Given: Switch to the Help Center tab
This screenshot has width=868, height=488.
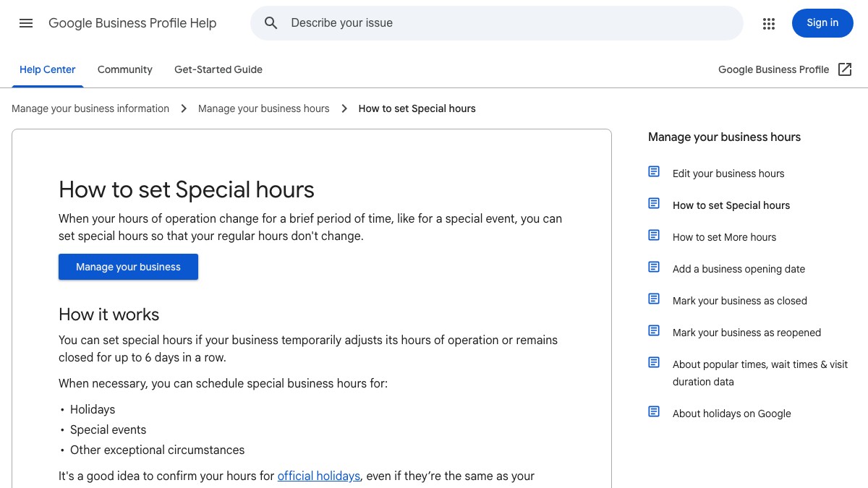Looking at the screenshot, I should [48, 69].
